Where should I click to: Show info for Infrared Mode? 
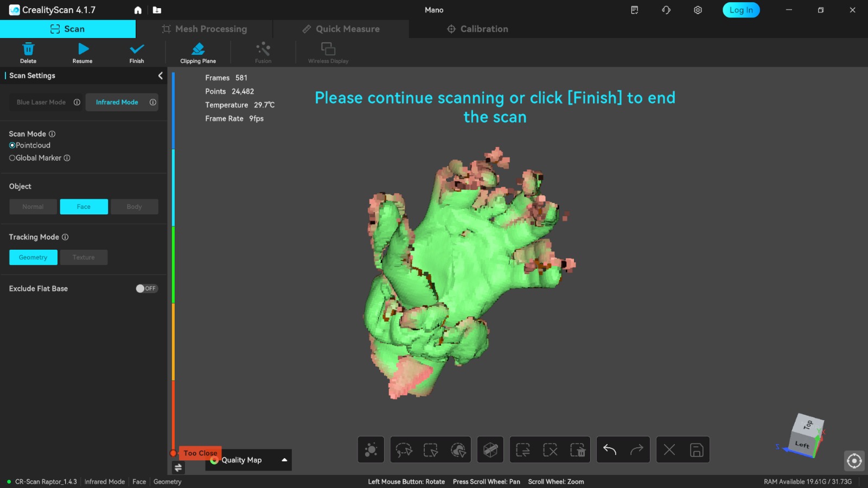(153, 102)
